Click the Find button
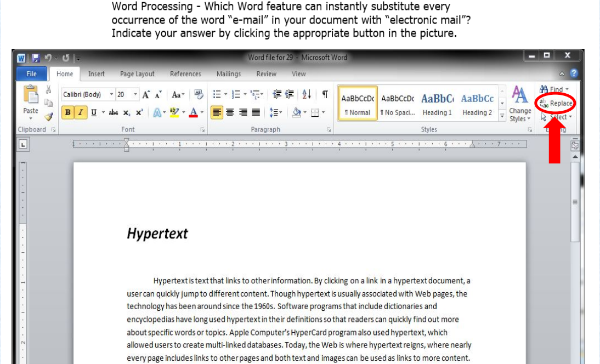This screenshot has width=600, height=364. coord(554,89)
